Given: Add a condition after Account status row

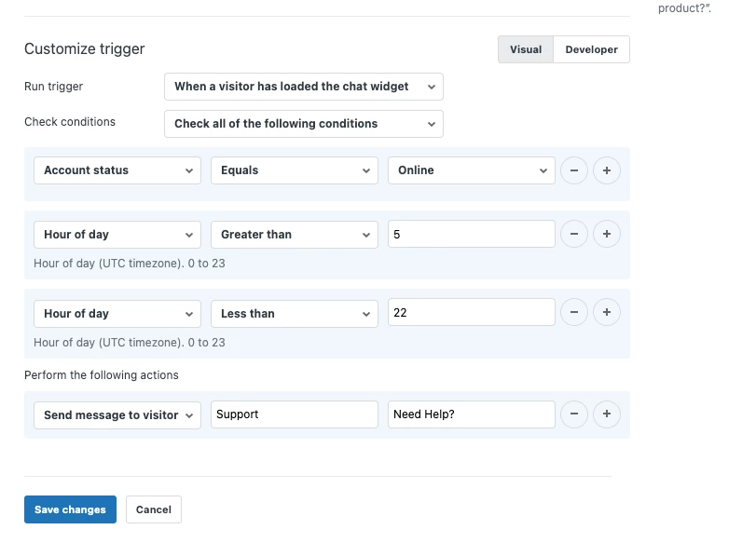Looking at the screenshot, I should click(x=607, y=170).
